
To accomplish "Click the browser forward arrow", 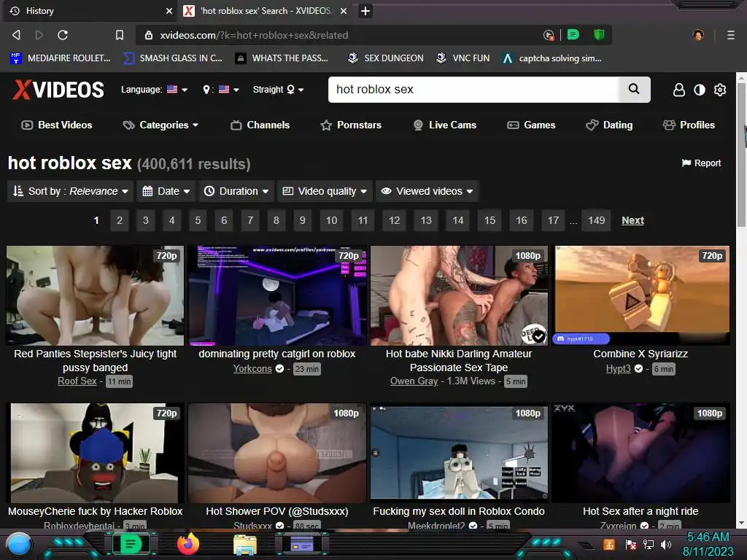I will (x=39, y=35).
